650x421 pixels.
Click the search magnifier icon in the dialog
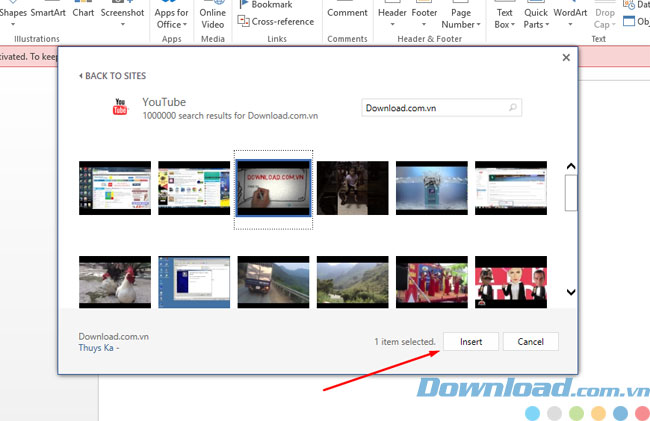tap(513, 108)
